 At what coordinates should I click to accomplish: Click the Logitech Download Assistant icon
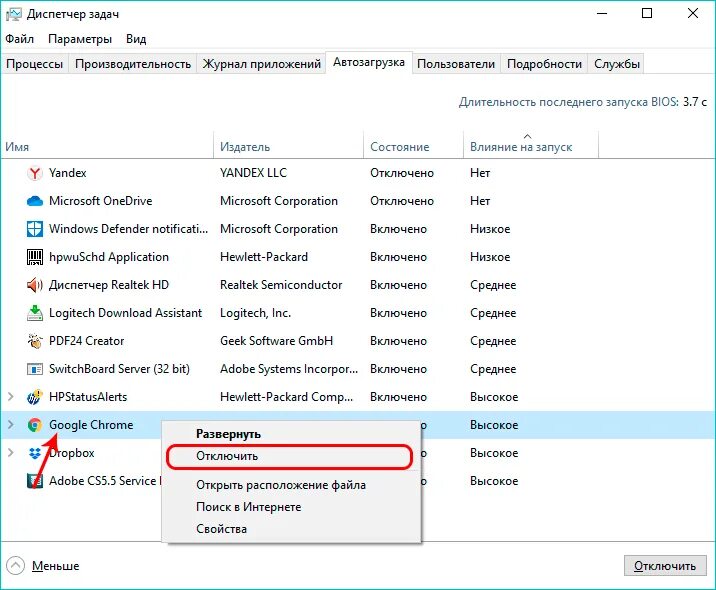[35, 313]
